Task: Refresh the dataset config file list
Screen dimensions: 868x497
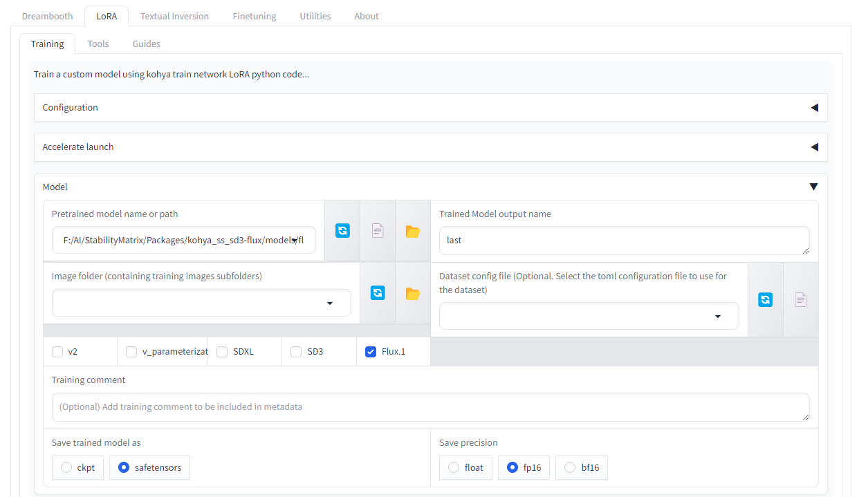Action: tap(765, 299)
